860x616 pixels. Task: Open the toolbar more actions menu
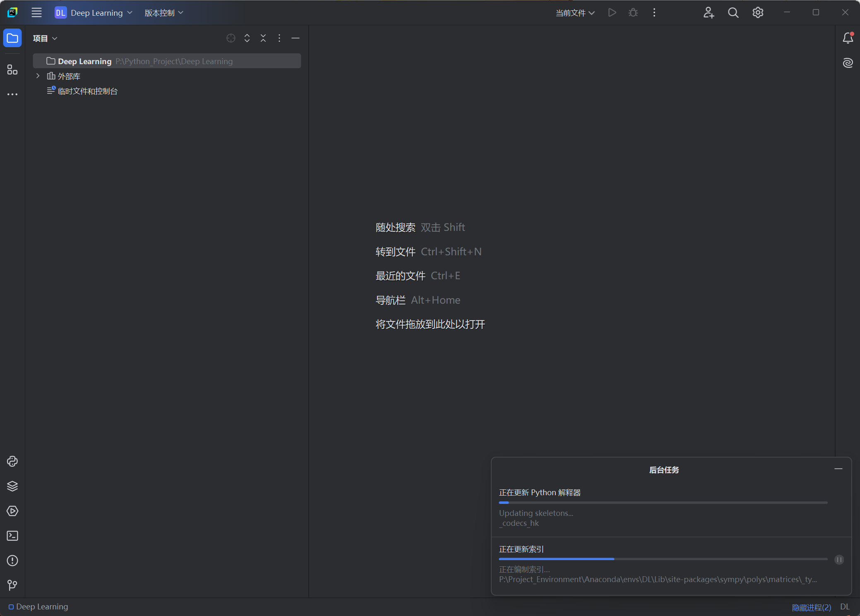tap(654, 12)
